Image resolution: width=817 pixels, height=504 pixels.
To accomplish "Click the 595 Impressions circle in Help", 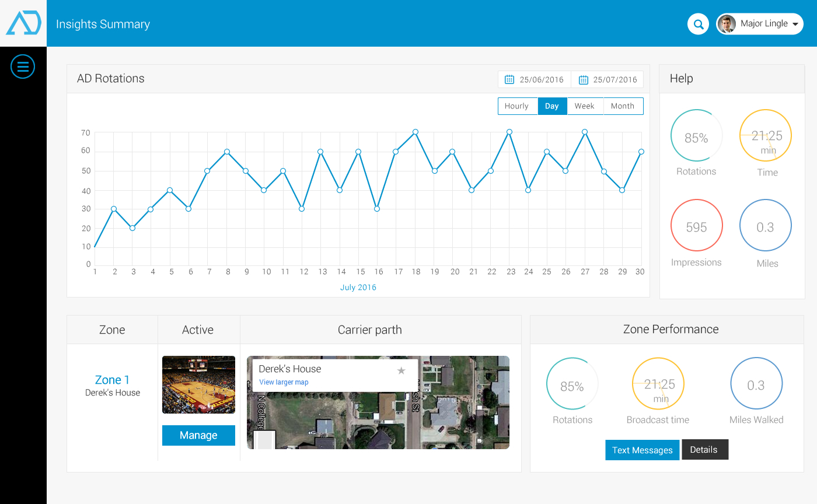I will pyautogui.click(x=696, y=226).
